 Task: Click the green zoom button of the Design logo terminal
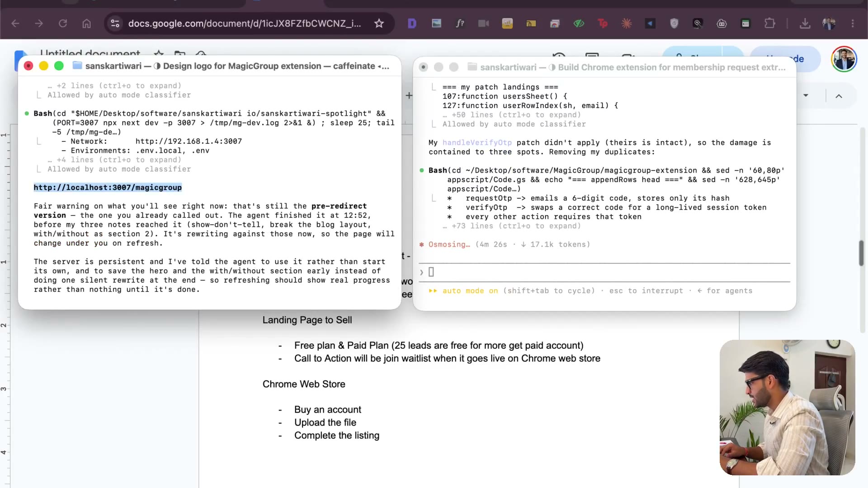(59, 66)
